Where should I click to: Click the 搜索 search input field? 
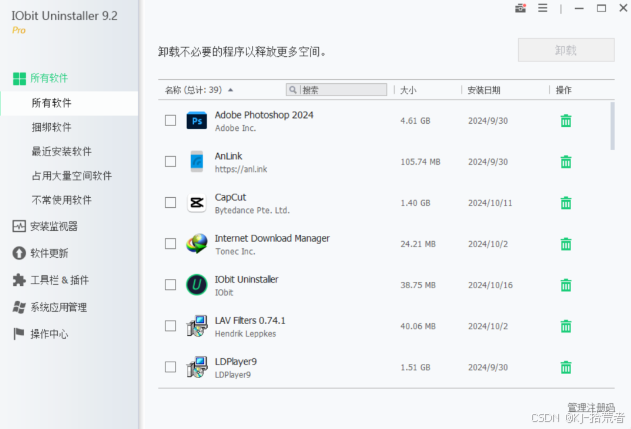click(x=336, y=90)
